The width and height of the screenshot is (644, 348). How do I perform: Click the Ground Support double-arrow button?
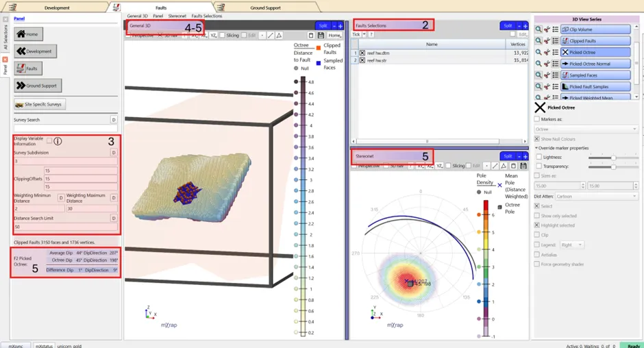pos(37,86)
